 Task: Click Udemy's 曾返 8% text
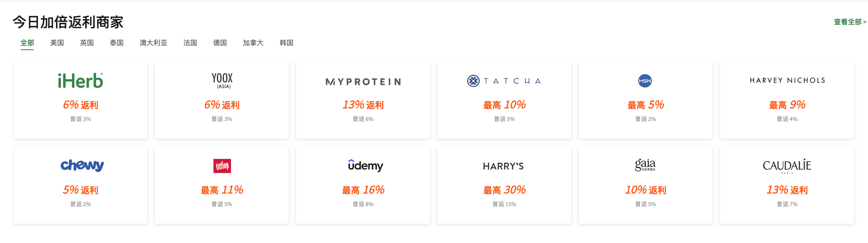(363, 204)
